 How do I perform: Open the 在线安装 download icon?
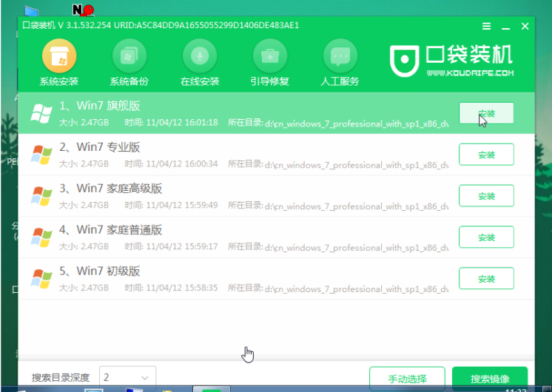200,56
